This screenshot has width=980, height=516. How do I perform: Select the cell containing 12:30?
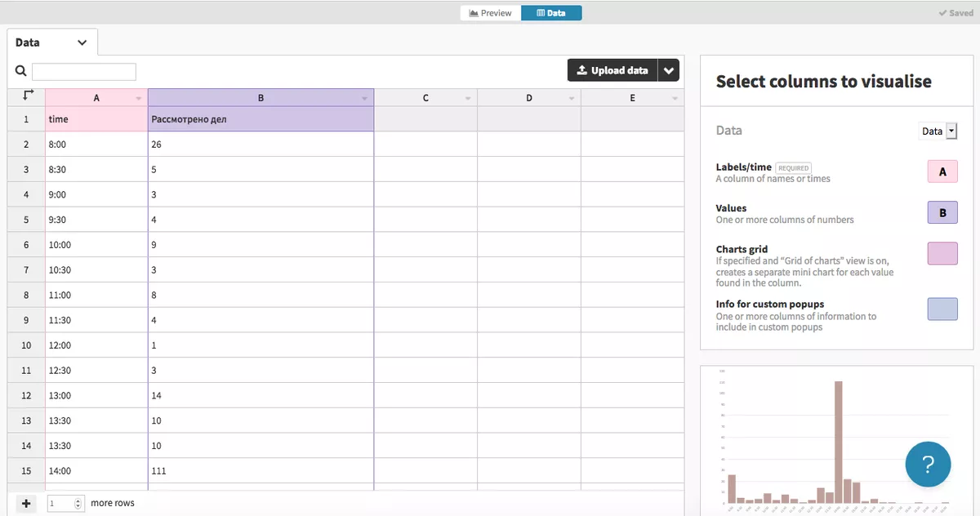[x=96, y=371]
